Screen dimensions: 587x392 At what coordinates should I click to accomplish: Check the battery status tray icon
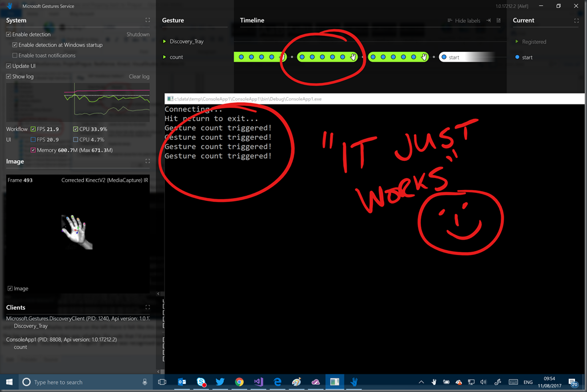coord(446,382)
